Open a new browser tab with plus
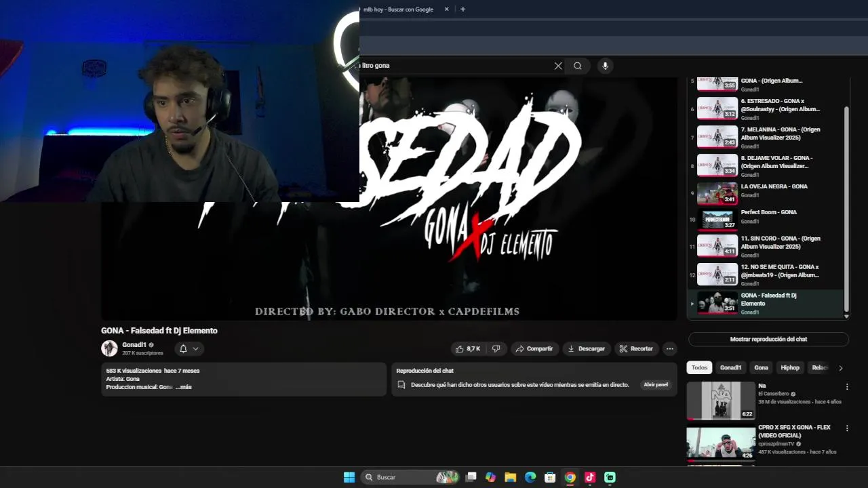This screenshot has width=868, height=488. 462,9
